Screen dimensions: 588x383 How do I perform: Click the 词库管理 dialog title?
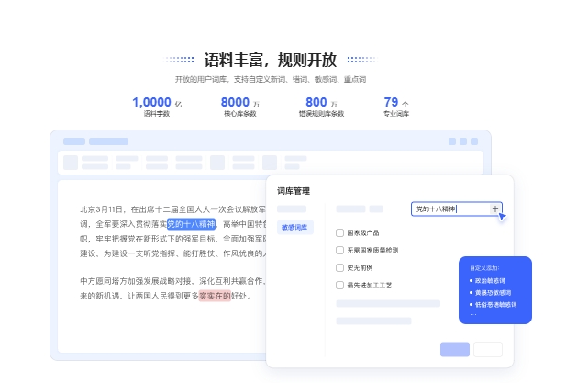(x=294, y=190)
